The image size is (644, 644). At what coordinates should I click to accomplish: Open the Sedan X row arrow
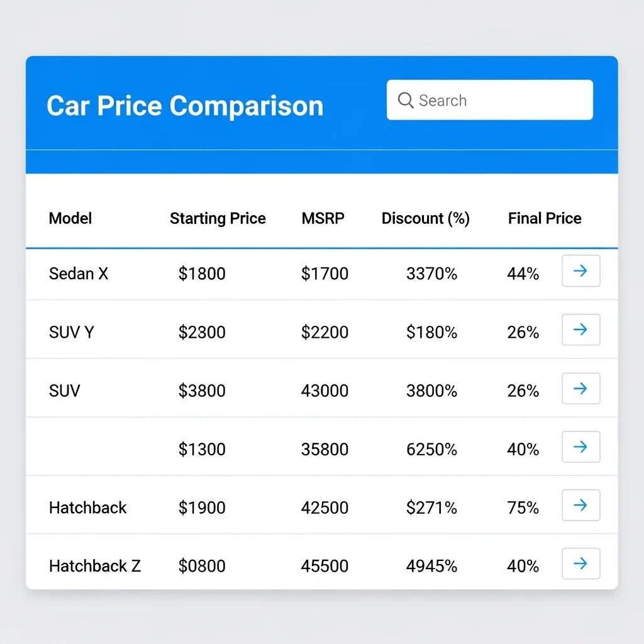pos(580,271)
